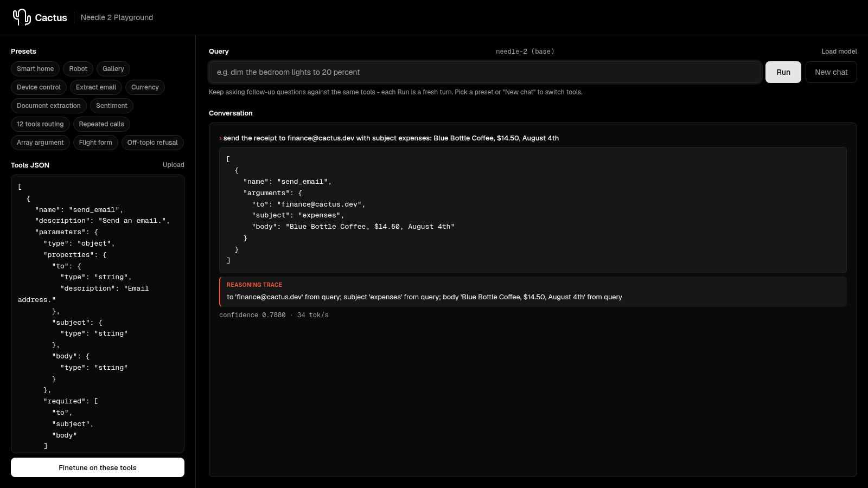
Task: Pick the Flight form preset
Action: (x=95, y=143)
